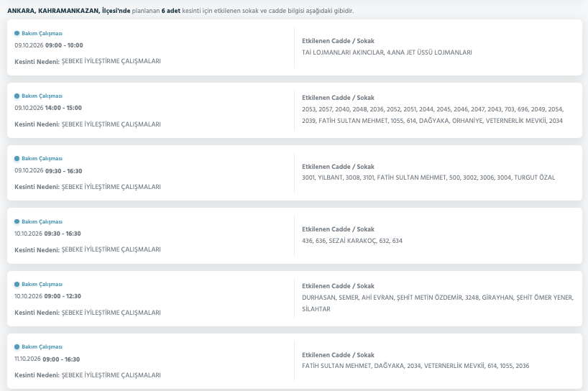Select street list 'FATİH SULTAN MEHMET, DAĞYAKA, 2034'

[x=415, y=366]
